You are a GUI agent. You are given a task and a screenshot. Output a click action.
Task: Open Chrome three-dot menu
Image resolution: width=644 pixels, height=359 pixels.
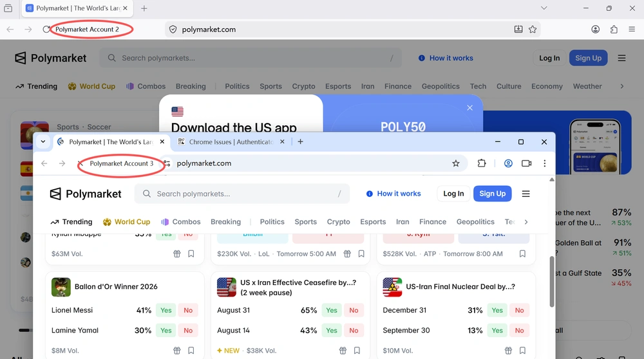coord(545,163)
